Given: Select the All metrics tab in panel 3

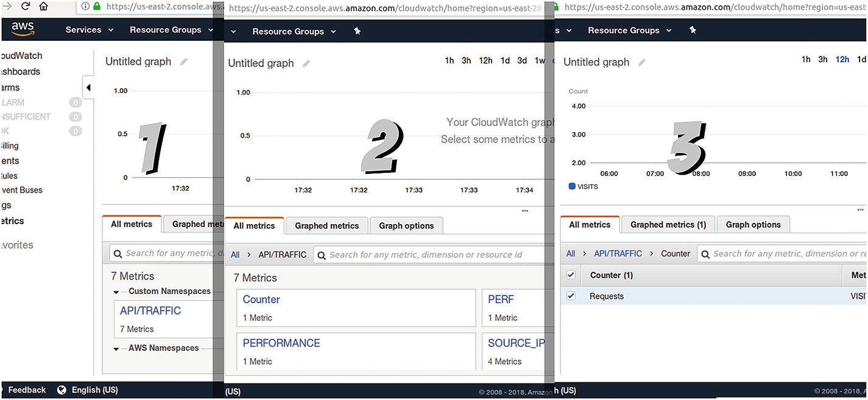Looking at the screenshot, I should (590, 225).
